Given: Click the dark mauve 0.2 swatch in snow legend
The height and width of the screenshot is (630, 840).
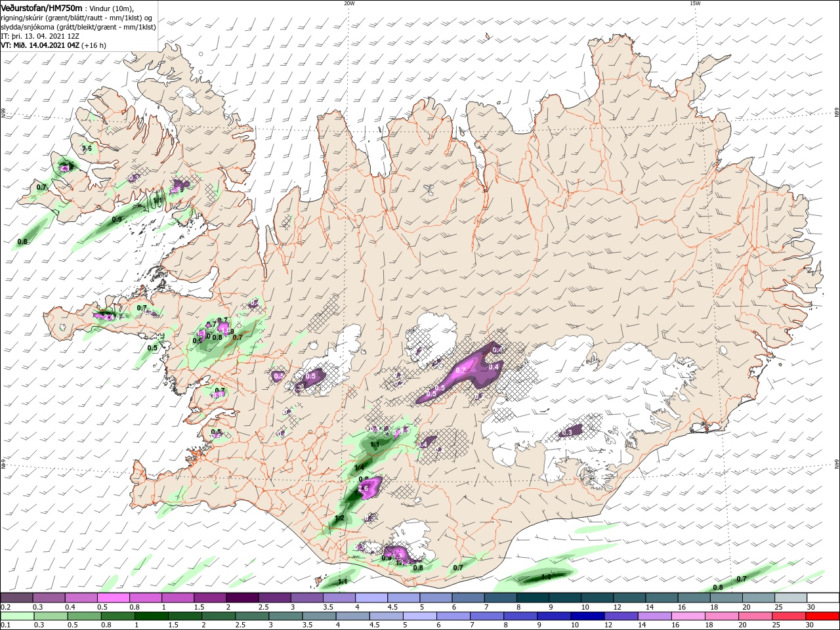Looking at the screenshot, I should coord(16,598).
